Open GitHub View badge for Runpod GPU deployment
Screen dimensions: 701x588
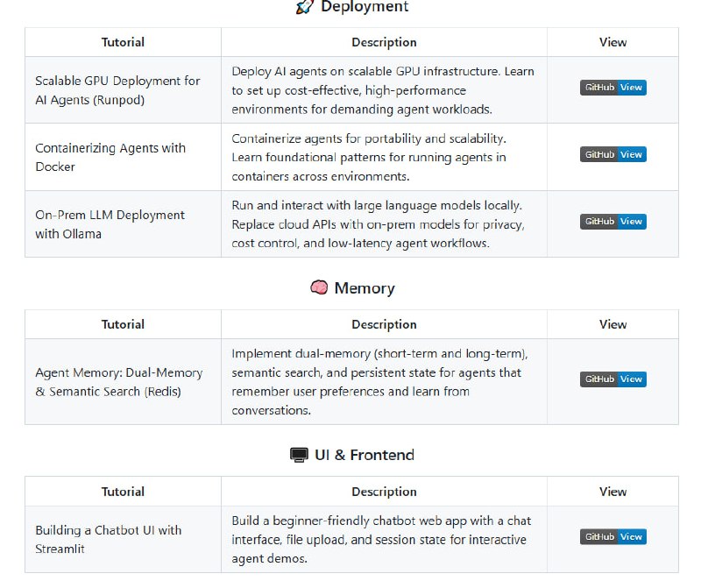[612, 88]
